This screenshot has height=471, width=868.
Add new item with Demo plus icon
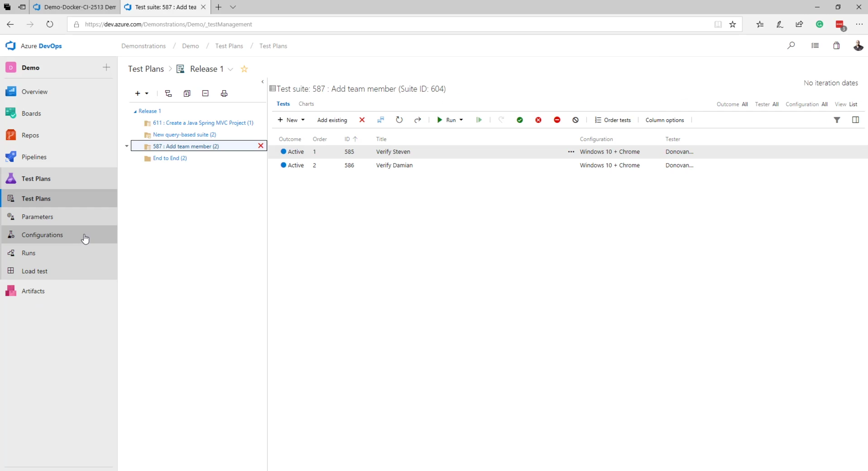106,67
